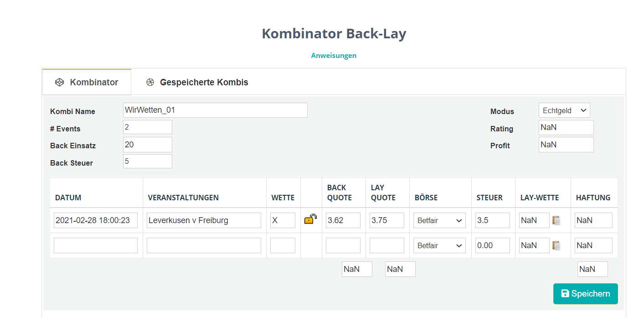Screen dimensions: 644x318
Task: Click the empty Back Quote field in second row
Action: [343, 245]
